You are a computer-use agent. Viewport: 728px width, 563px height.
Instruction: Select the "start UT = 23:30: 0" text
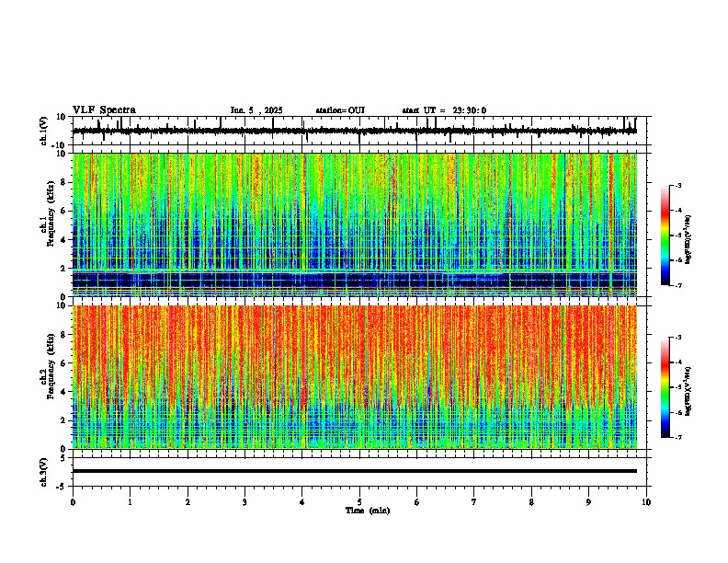click(444, 110)
